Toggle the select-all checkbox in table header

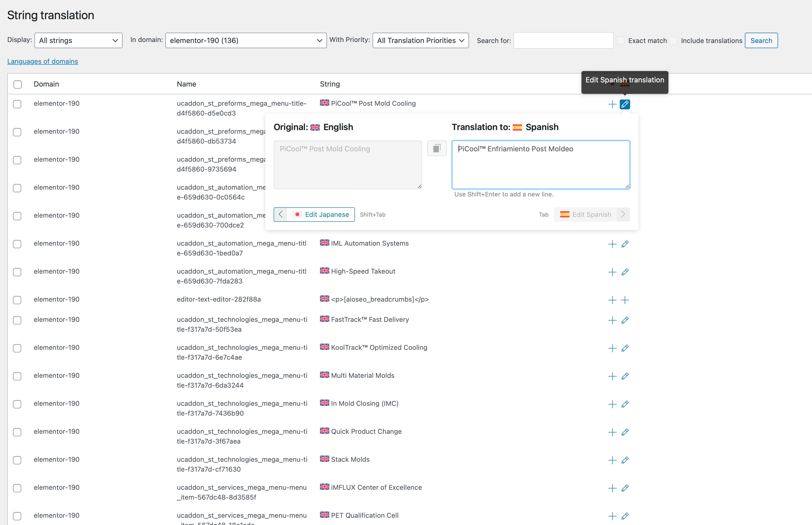[17, 84]
